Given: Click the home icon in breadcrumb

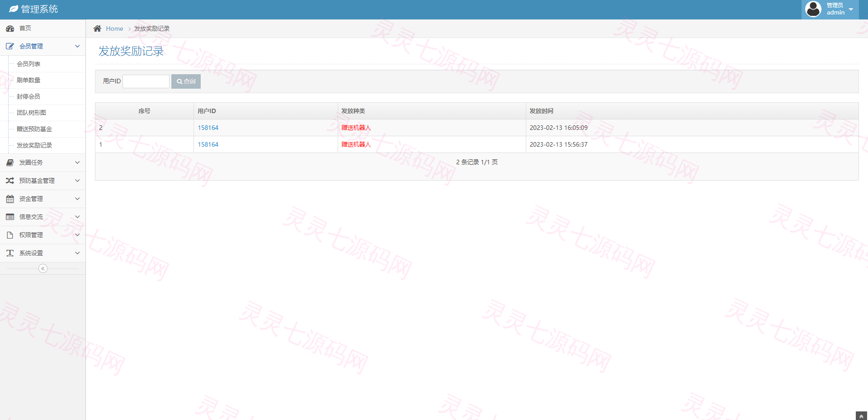Looking at the screenshot, I should click(x=97, y=29).
